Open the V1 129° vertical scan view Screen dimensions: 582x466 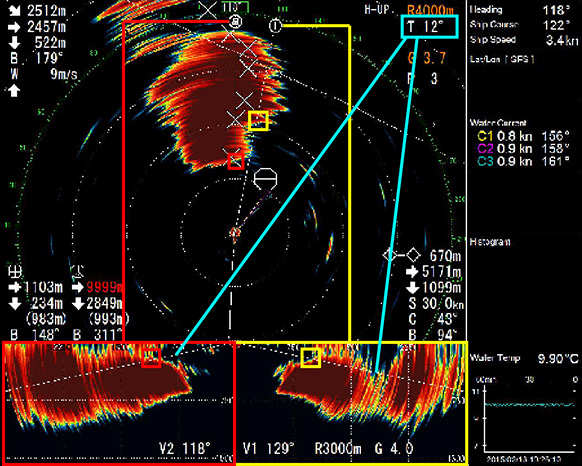pos(268,449)
